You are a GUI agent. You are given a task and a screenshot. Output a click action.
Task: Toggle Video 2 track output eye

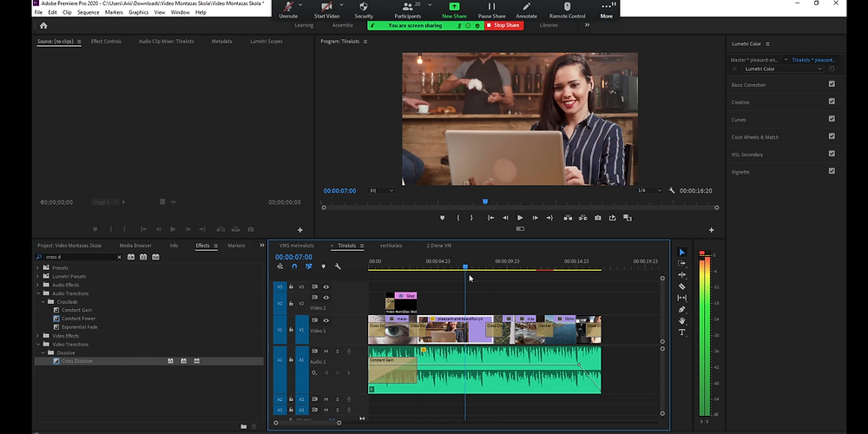click(326, 298)
